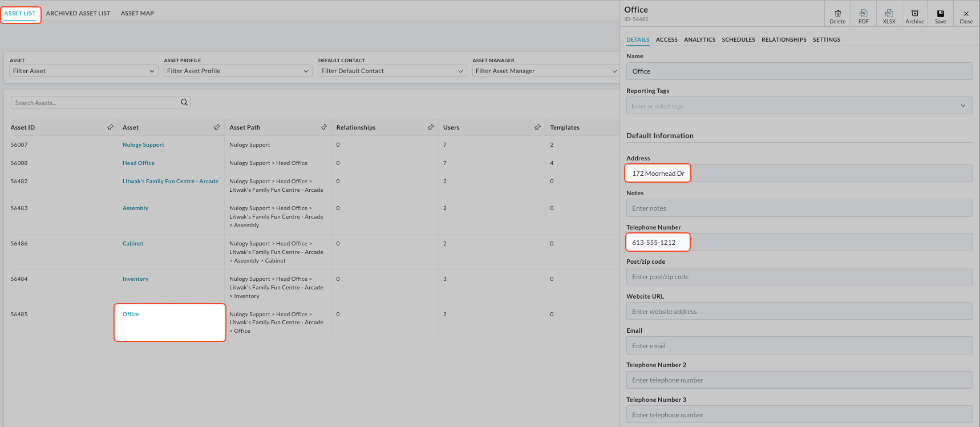Switch to the Archived Asset List tab
The width and height of the screenshot is (980, 427).
tap(78, 13)
